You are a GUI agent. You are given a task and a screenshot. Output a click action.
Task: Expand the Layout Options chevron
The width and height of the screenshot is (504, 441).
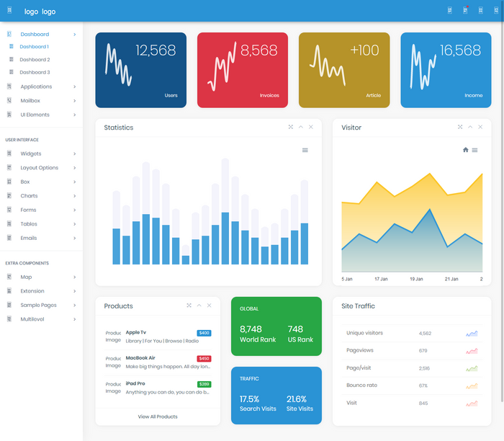click(x=75, y=168)
